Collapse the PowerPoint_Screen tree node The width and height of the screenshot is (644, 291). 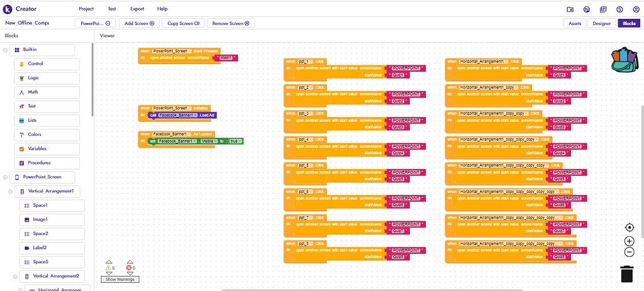pyautogui.click(x=5, y=177)
